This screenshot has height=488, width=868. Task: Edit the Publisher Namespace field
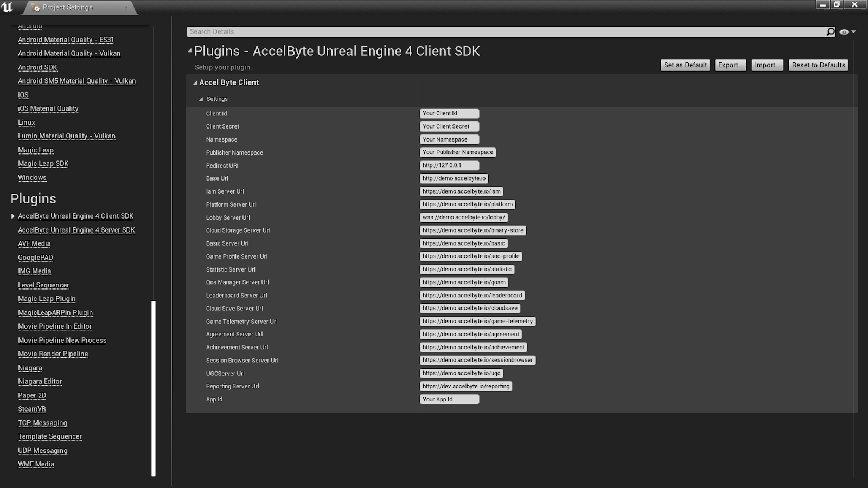[458, 152]
